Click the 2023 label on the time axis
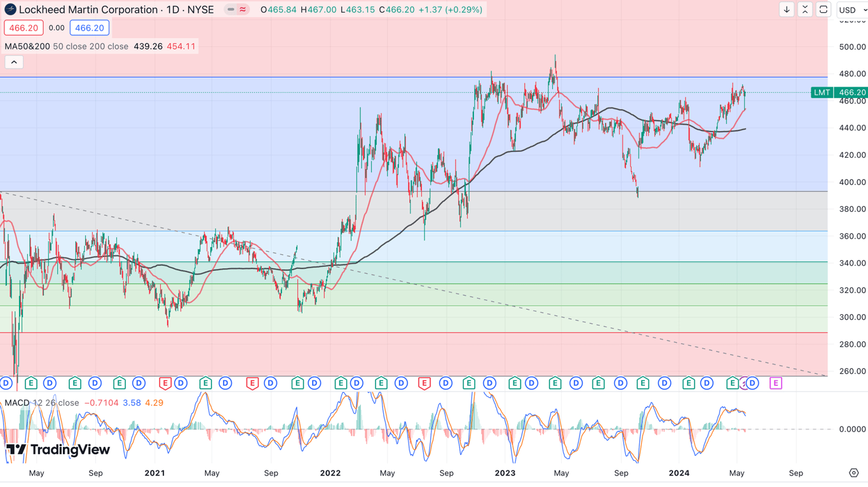Screen dimensions: 868x487 click(x=505, y=473)
